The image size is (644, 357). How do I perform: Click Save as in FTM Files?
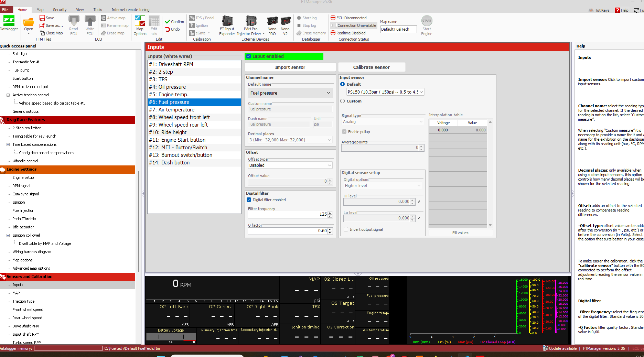tap(51, 25)
